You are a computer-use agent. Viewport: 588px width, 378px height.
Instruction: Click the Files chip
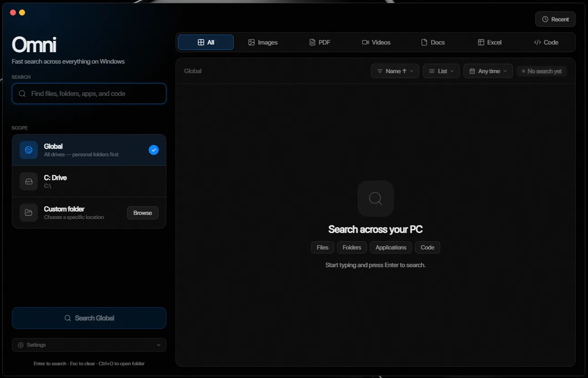323,248
